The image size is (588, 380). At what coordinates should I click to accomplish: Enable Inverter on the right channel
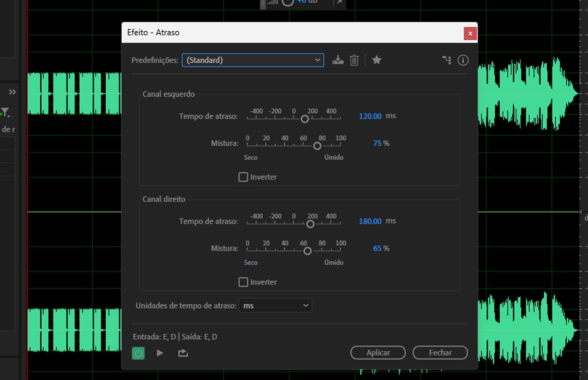tap(243, 282)
